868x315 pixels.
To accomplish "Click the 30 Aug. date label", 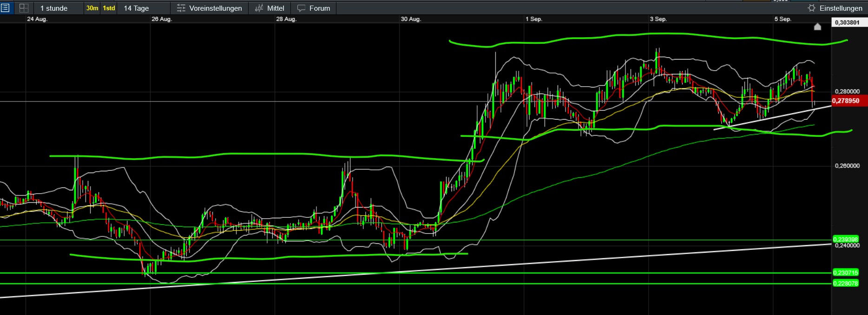I will coord(411,19).
